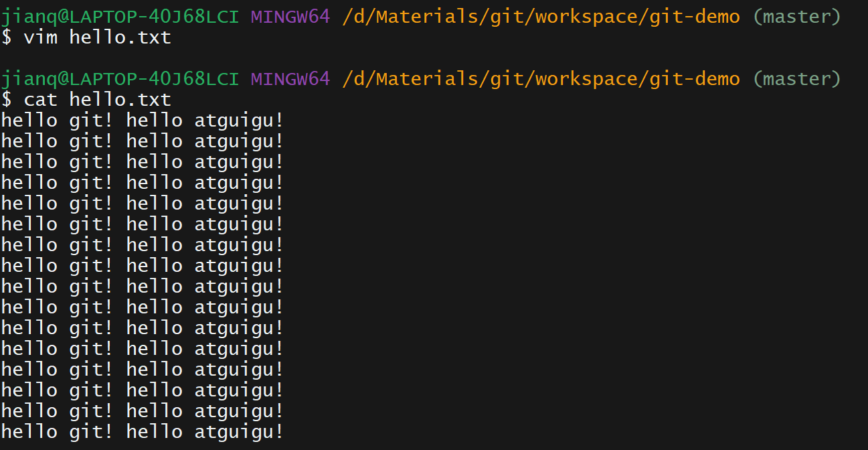This screenshot has height=450, width=868.
Task: Select jianq@LAPTOP-40J68LCI in prompt above cat command
Action: pos(120,79)
